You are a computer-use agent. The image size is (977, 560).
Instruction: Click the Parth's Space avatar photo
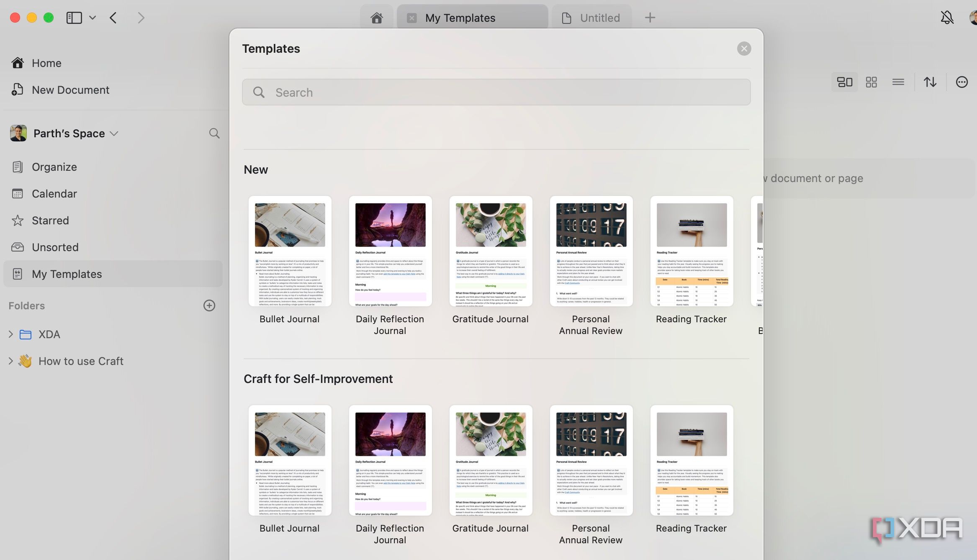click(x=18, y=134)
